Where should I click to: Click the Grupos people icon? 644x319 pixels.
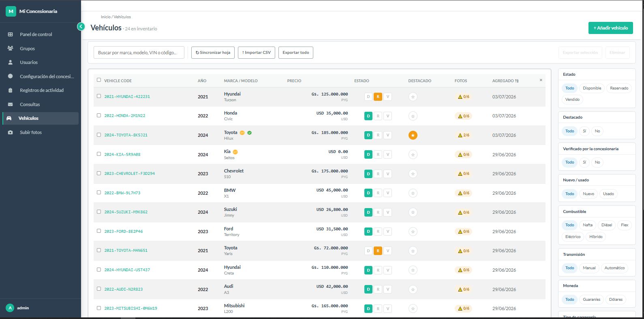[11, 48]
